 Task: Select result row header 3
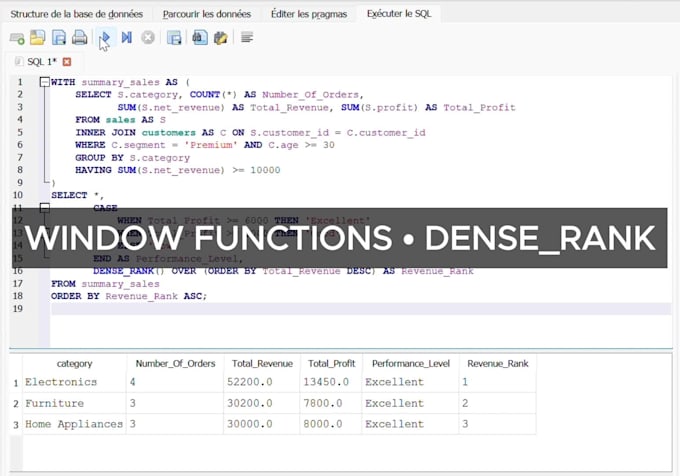tap(16, 425)
